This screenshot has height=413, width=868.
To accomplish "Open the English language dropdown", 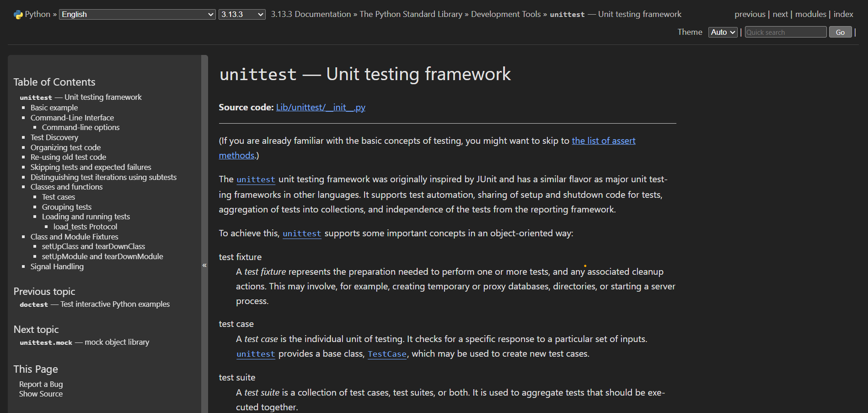I will [137, 14].
